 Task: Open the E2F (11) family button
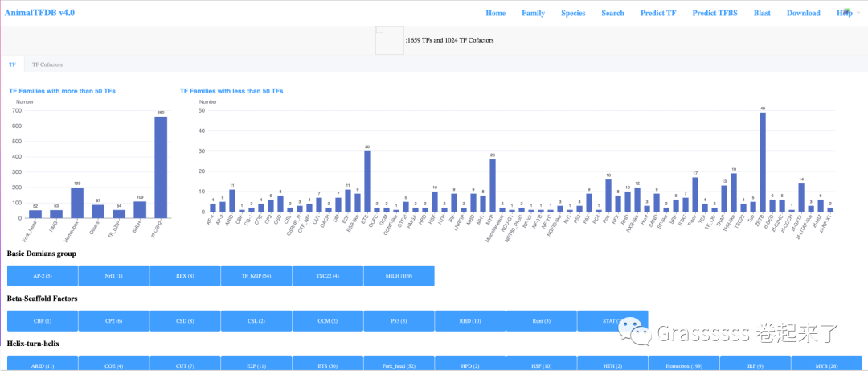(x=256, y=363)
